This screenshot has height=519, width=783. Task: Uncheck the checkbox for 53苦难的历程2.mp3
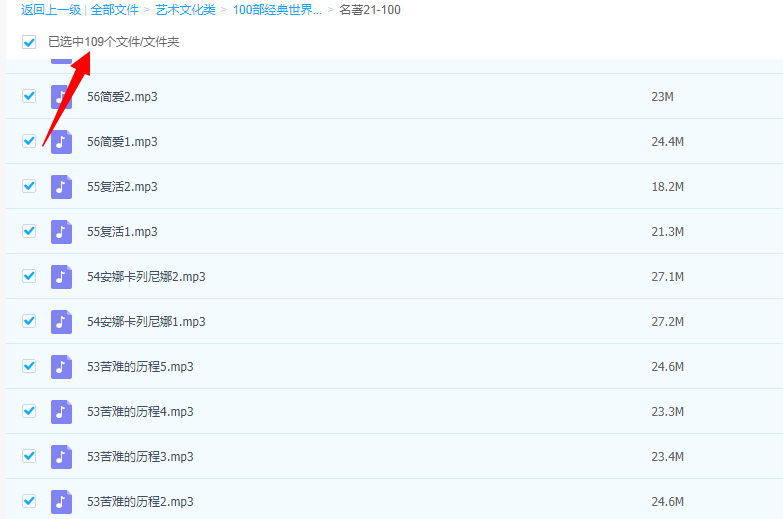[29, 501]
